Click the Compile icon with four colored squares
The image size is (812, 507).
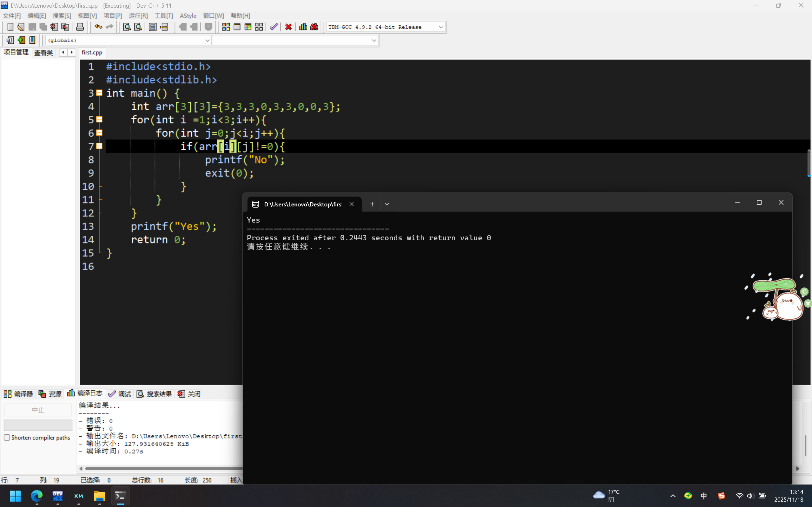pyautogui.click(x=226, y=27)
